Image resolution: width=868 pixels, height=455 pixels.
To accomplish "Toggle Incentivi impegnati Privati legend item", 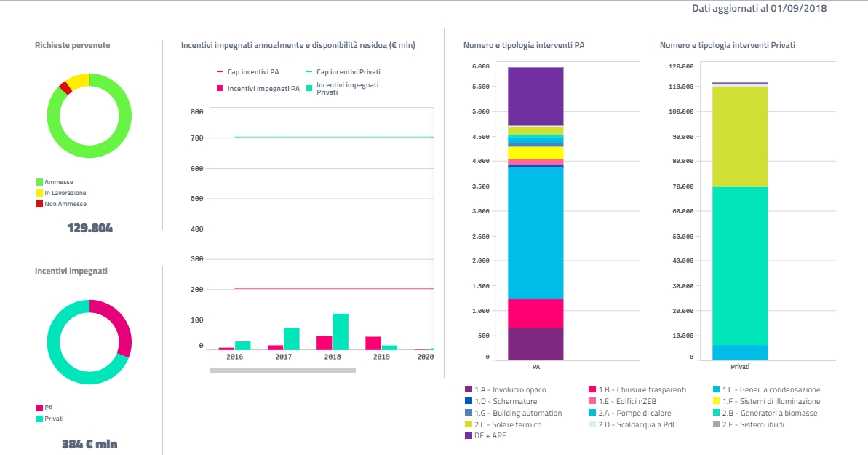I will [347, 89].
